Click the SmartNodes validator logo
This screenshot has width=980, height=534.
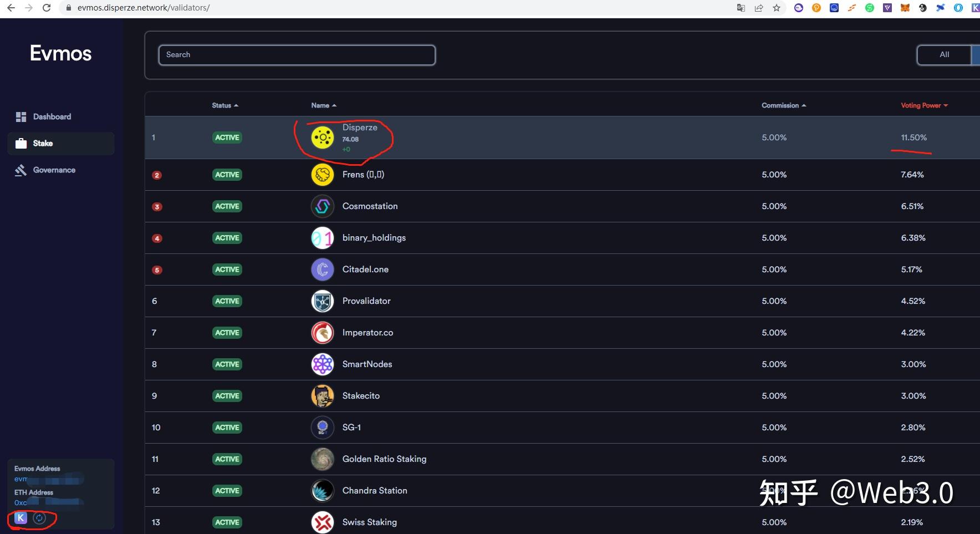[323, 364]
